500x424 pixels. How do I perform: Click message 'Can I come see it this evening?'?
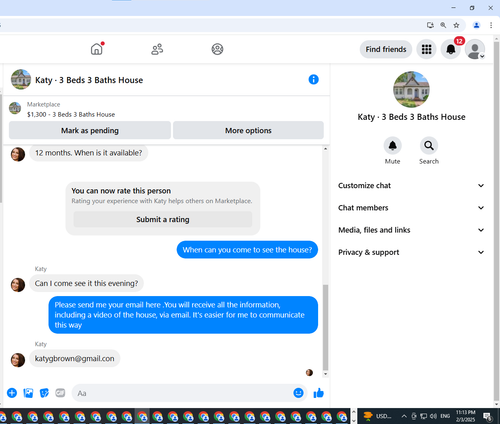click(86, 283)
